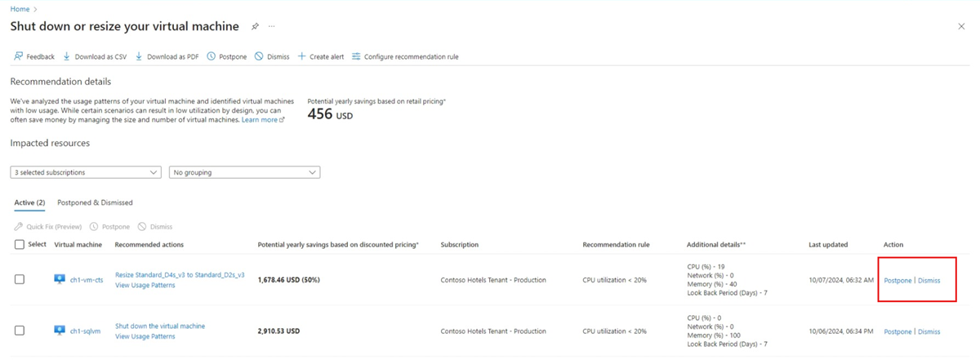Open the No grouping dropdown
The height and width of the screenshot is (364, 980).
244,172
